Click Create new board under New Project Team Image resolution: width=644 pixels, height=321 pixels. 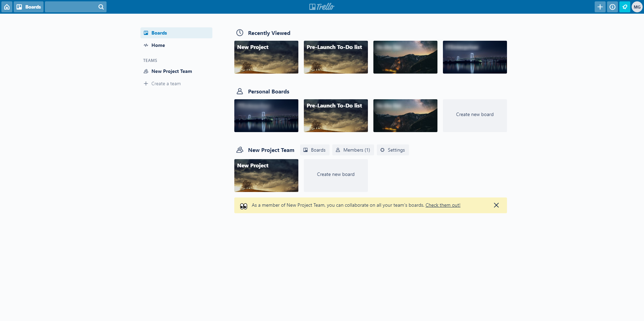tap(336, 176)
